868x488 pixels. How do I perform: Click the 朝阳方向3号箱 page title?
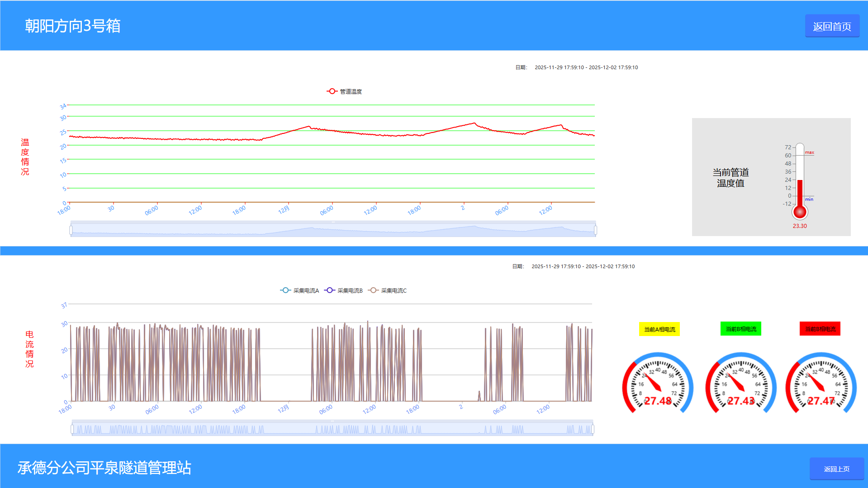pos(73,26)
